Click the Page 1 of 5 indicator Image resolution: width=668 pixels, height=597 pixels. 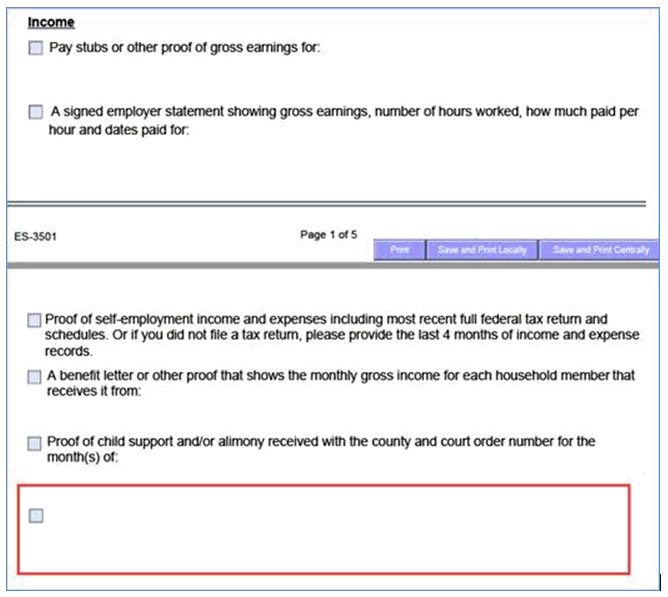click(x=328, y=235)
